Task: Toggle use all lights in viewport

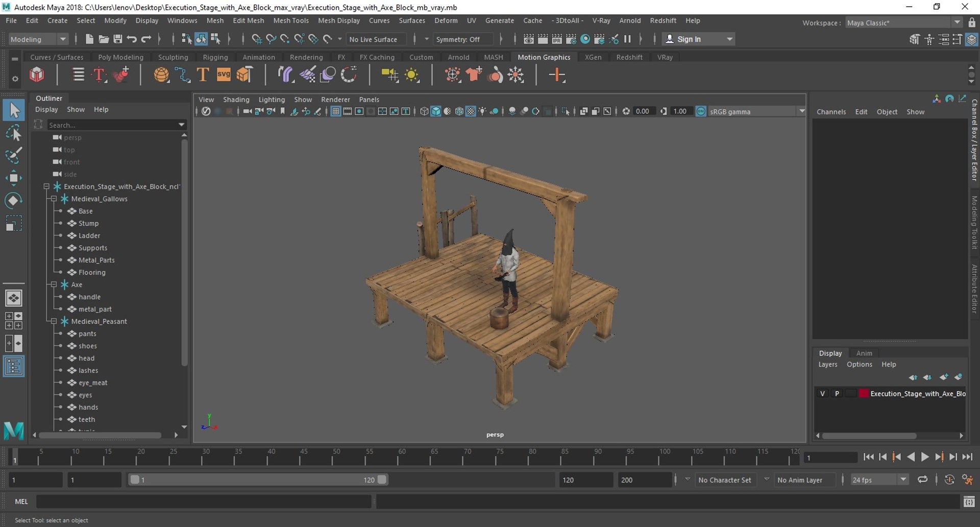Action: tap(482, 111)
